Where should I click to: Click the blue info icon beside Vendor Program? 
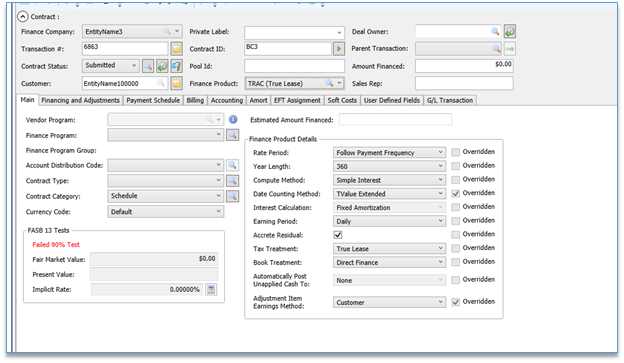pos(233,119)
